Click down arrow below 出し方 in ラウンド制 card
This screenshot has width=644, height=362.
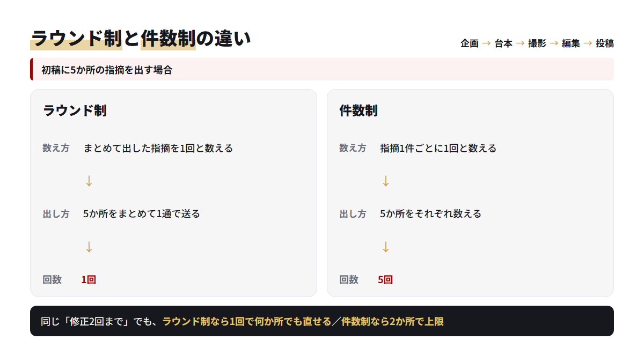[89, 247]
